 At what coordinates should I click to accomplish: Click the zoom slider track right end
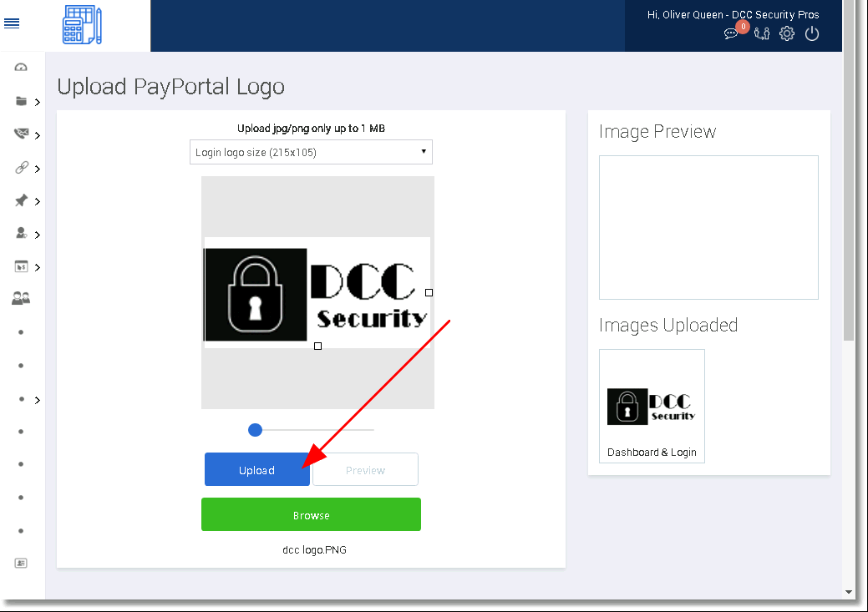pos(372,429)
